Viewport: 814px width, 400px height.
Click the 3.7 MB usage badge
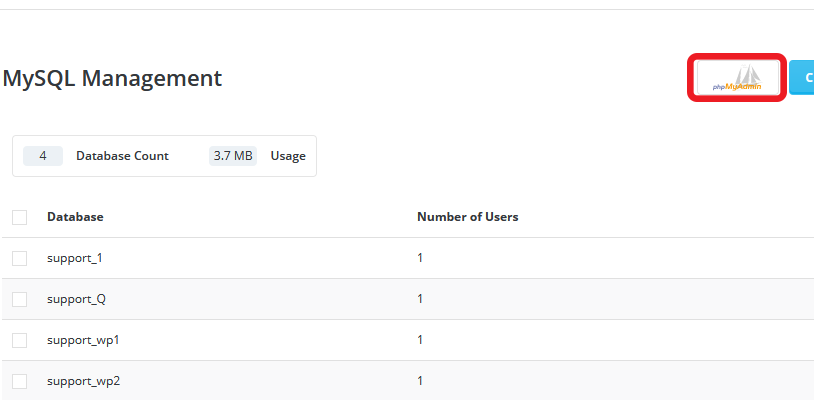point(233,156)
